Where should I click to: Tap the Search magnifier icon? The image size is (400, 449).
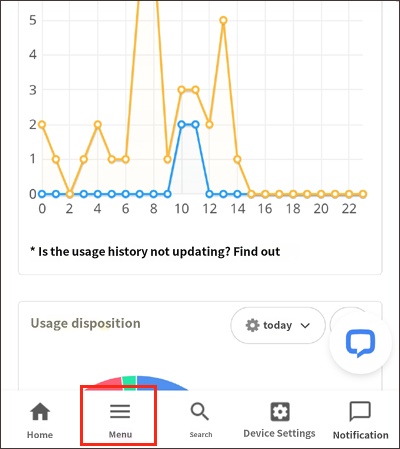pos(200,411)
